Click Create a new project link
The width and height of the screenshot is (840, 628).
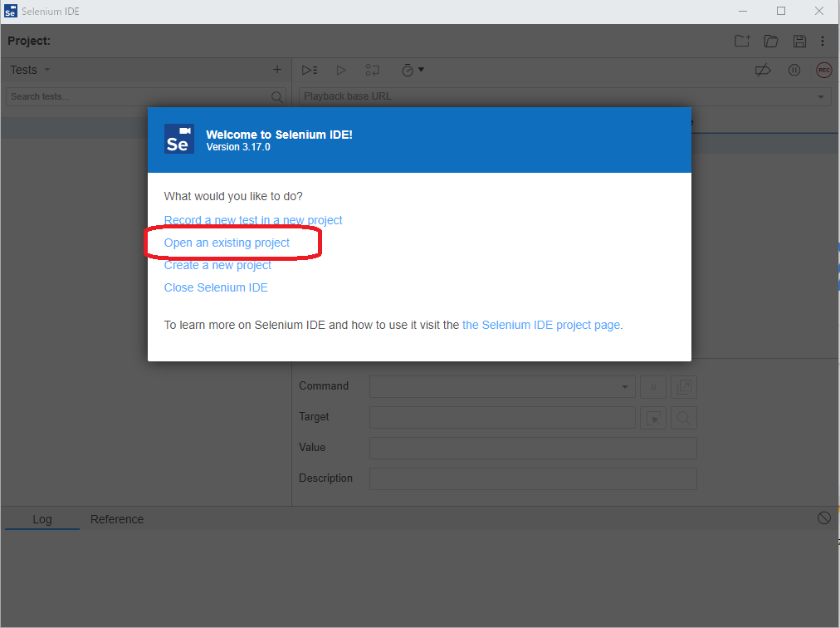pos(217,265)
